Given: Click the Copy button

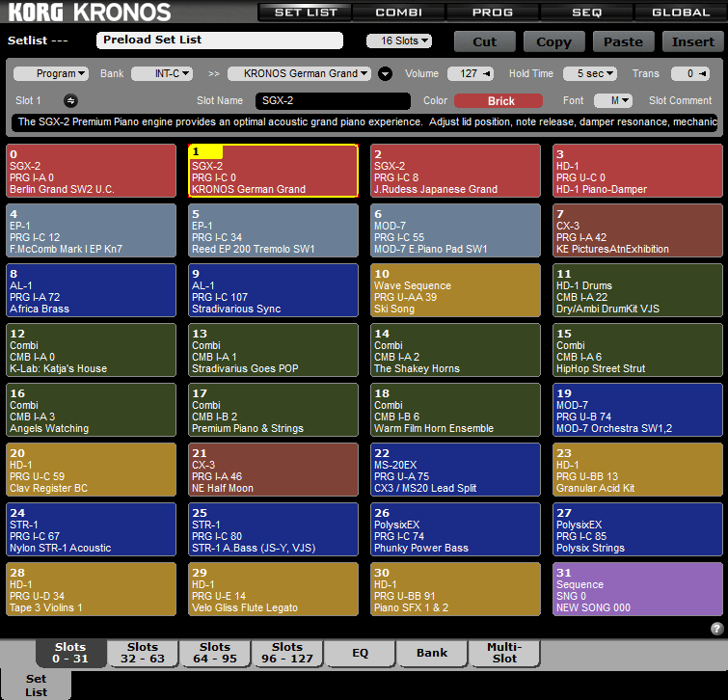Looking at the screenshot, I should 553,41.
